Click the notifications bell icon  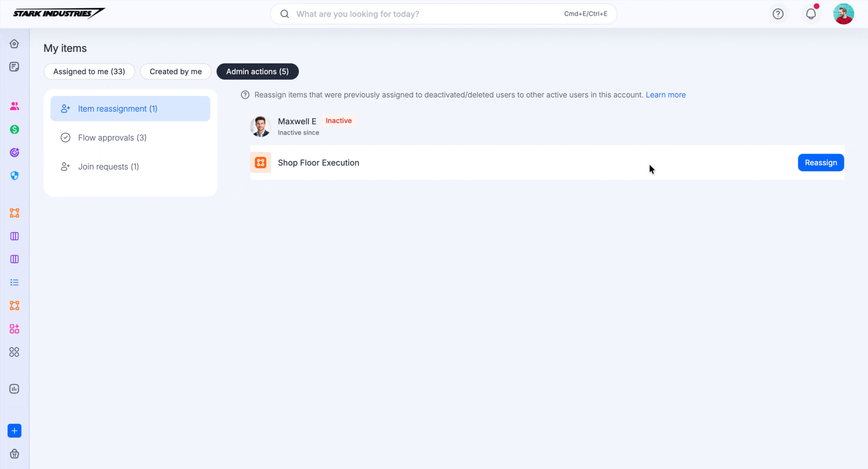click(x=811, y=14)
